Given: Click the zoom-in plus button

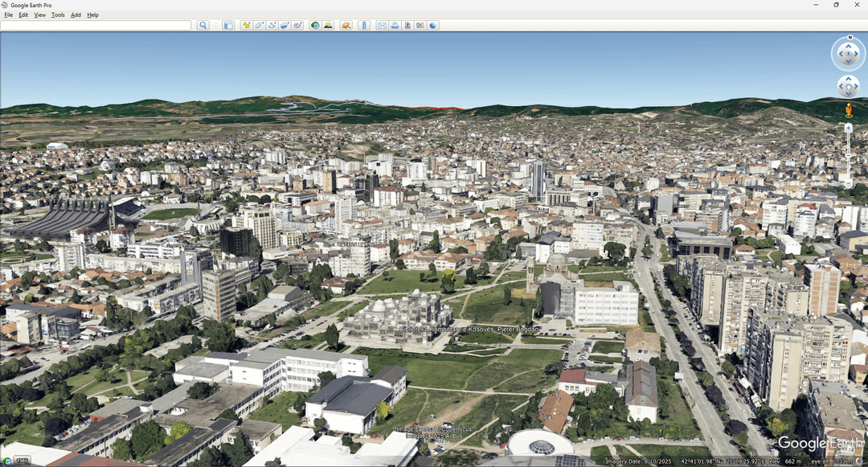Looking at the screenshot, I should click(x=848, y=128).
